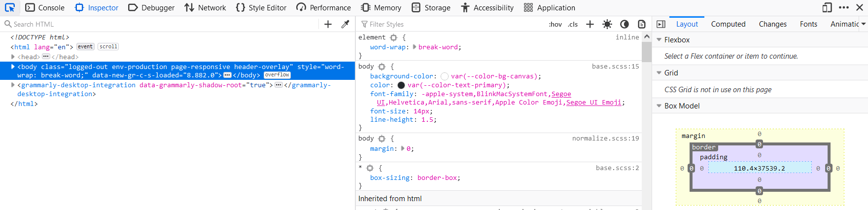The height and width of the screenshot is (210, 868).
Task: Toggle the .cls class panel
Action: tap(573, 24)
